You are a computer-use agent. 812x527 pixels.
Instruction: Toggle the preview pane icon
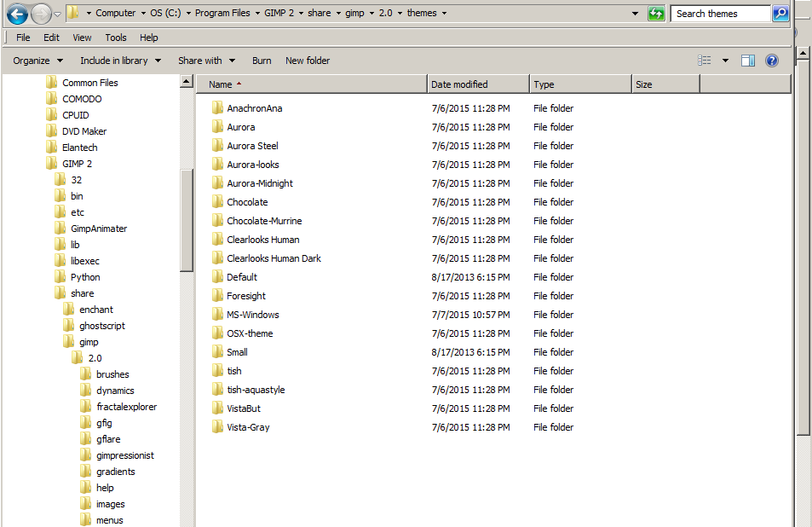[x=748, y=61]
